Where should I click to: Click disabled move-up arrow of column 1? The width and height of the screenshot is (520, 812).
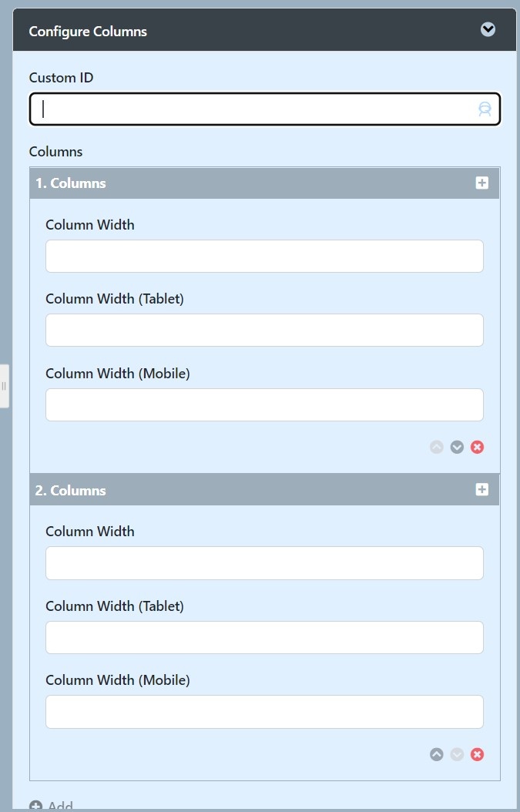pos(437,447)
